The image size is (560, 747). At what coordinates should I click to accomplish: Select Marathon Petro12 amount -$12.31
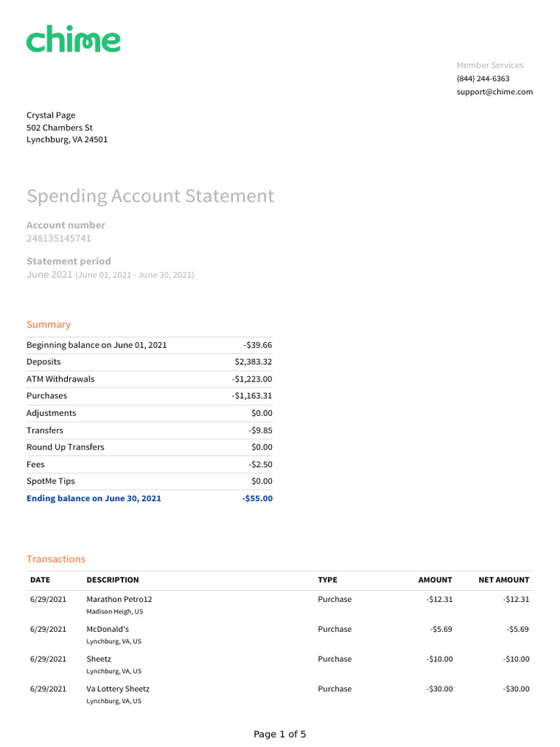pyautogui.click(x=440, y=600)
